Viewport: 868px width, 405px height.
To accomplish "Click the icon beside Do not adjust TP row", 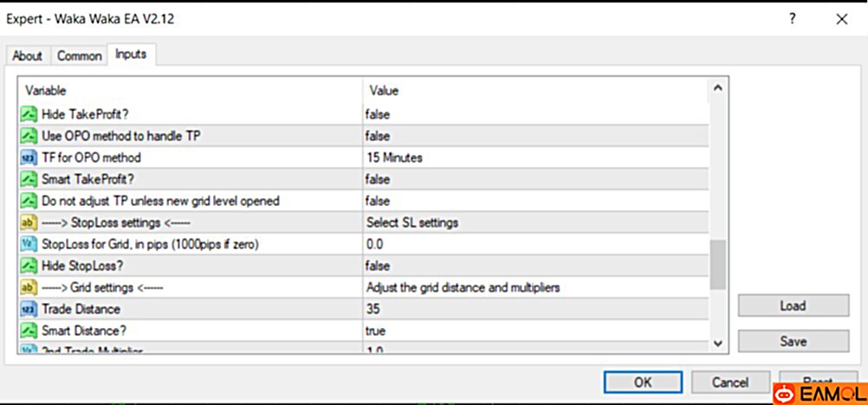I will click(29, 201).
